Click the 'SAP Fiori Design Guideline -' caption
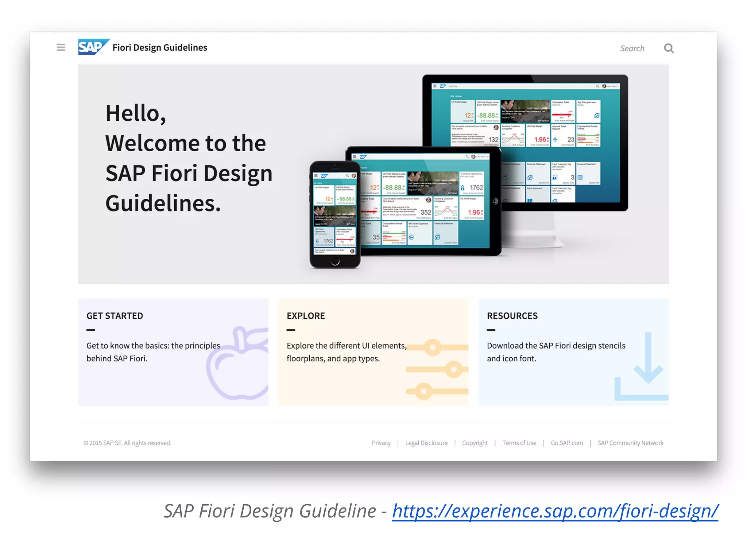Viewport: 747px width, 560px height. click(x=275, y=511)
